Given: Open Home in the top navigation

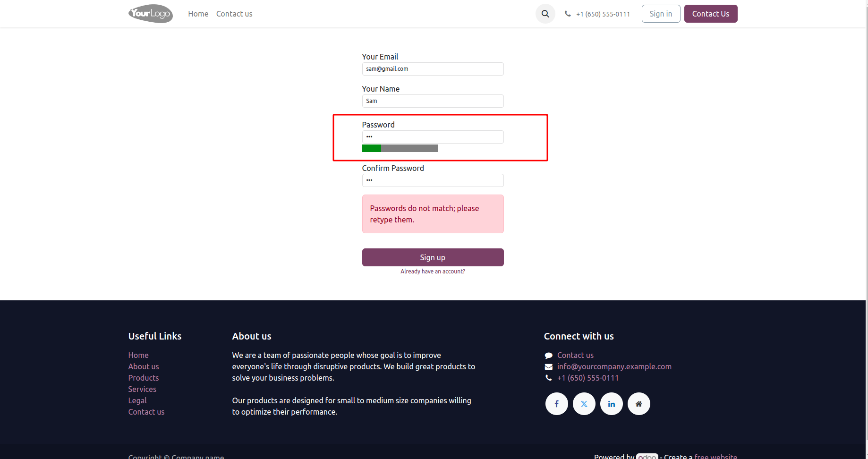Looking at the screenshot, I should (198, 14).
